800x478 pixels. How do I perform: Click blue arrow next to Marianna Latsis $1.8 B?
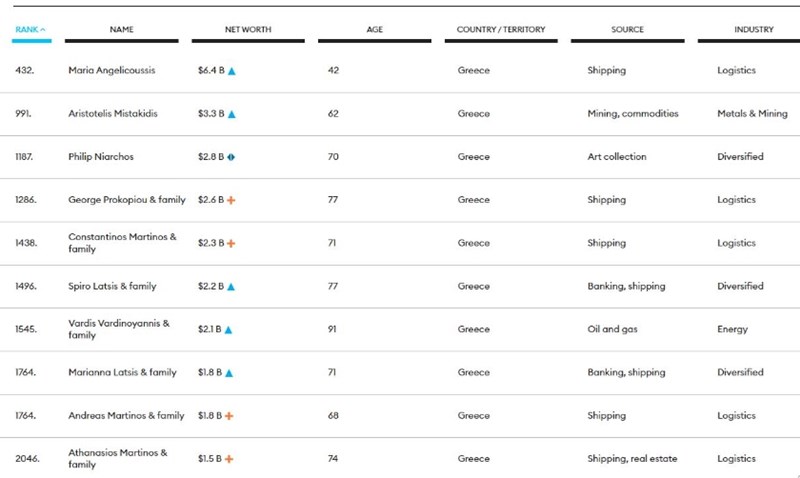click(231, 372)
